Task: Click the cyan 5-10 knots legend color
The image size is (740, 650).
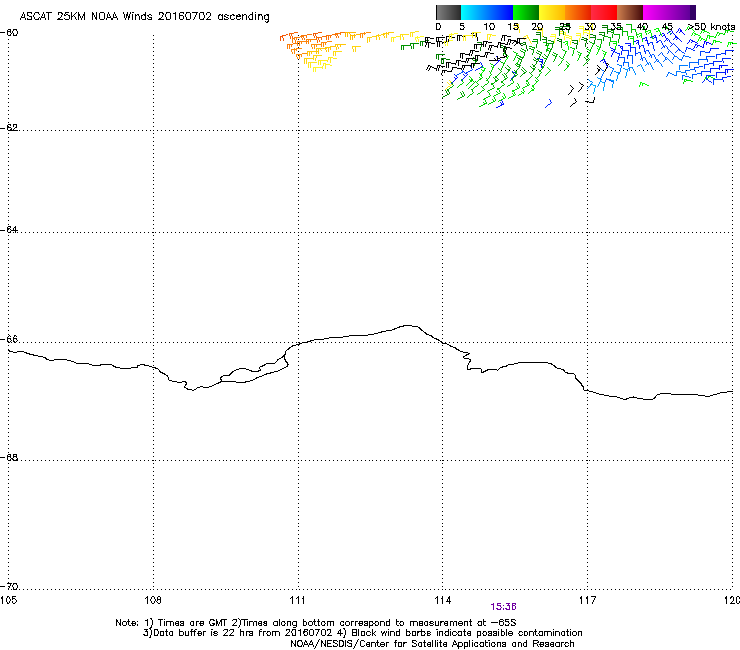Action: point(474,12)
